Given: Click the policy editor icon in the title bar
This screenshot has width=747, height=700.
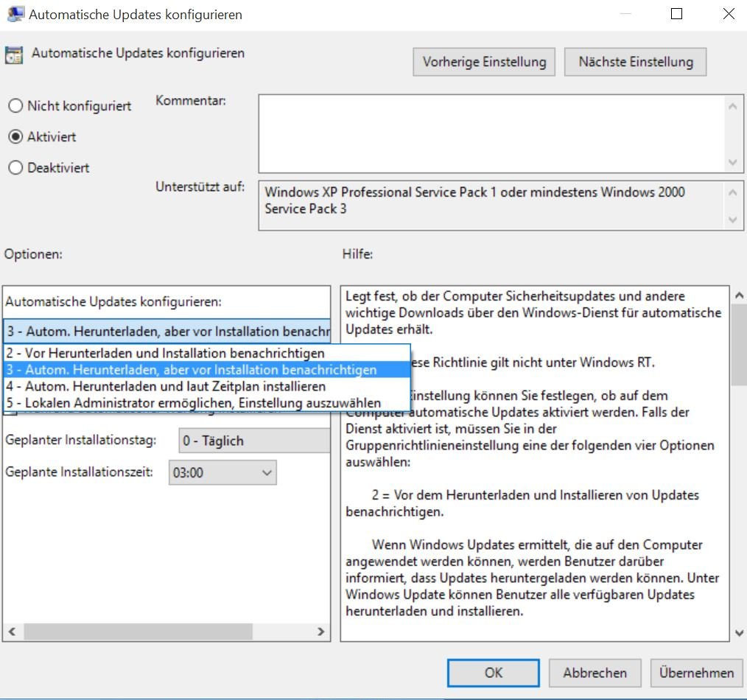Looking at the screenshot, I should (x=15, y=14).
